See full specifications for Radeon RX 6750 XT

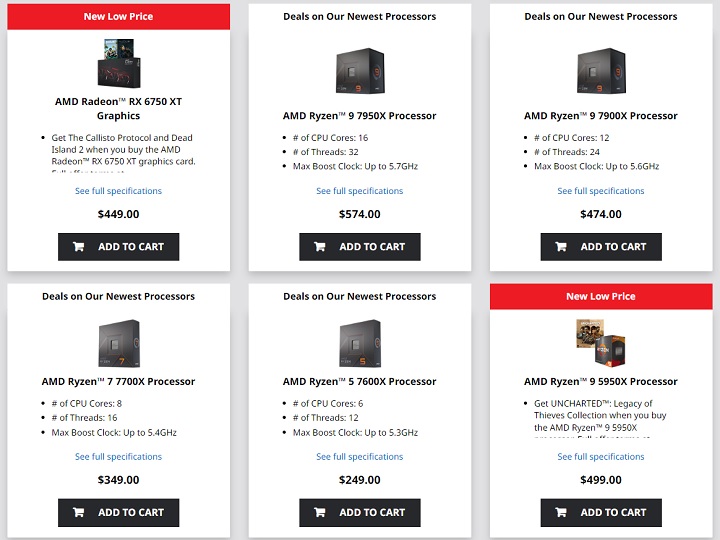[x=118, y=191]
